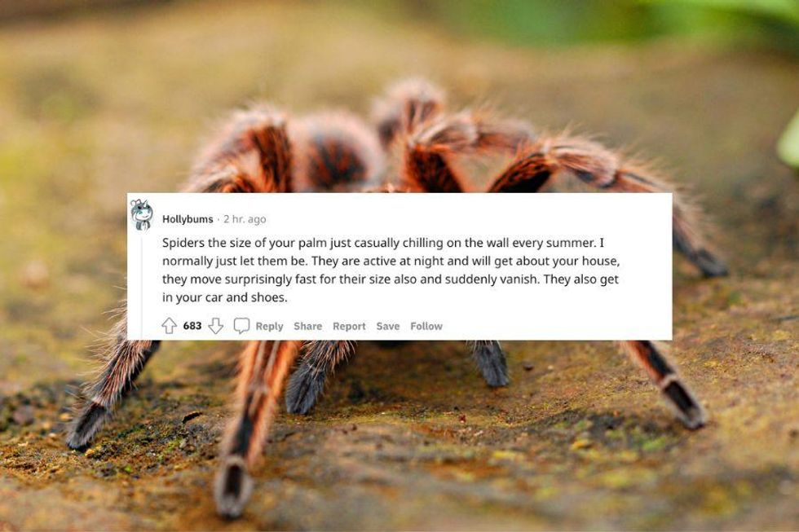The width and height of the screenshot is (799, 532).
Task: Downvote the Hollybums comment
Action: tap(215, 326)
